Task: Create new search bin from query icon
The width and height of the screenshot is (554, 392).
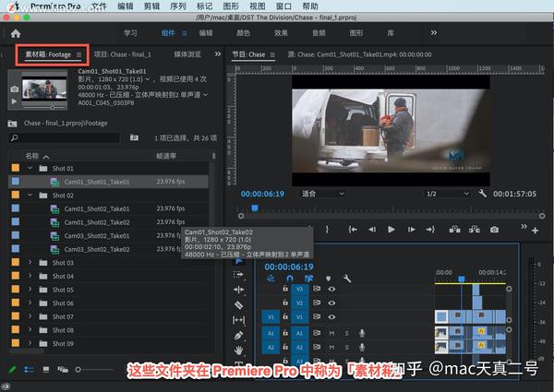Action: tap(134, 137)
